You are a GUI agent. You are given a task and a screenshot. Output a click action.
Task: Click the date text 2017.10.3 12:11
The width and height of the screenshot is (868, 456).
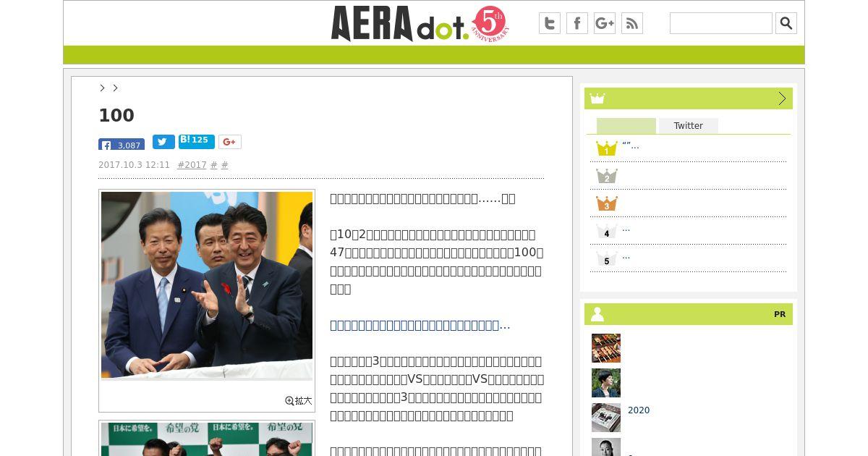pyautogui.click(x=134, y=165)
